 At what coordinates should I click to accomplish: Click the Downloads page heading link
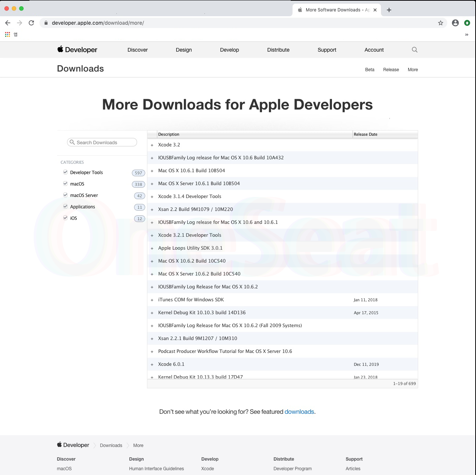click(80, 69)
